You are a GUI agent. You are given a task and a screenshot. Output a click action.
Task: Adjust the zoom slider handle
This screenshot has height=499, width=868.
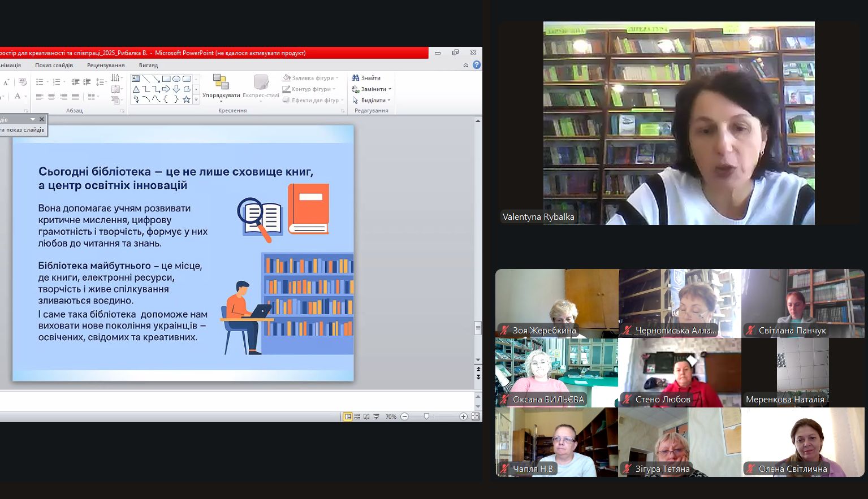coord(426,416)
